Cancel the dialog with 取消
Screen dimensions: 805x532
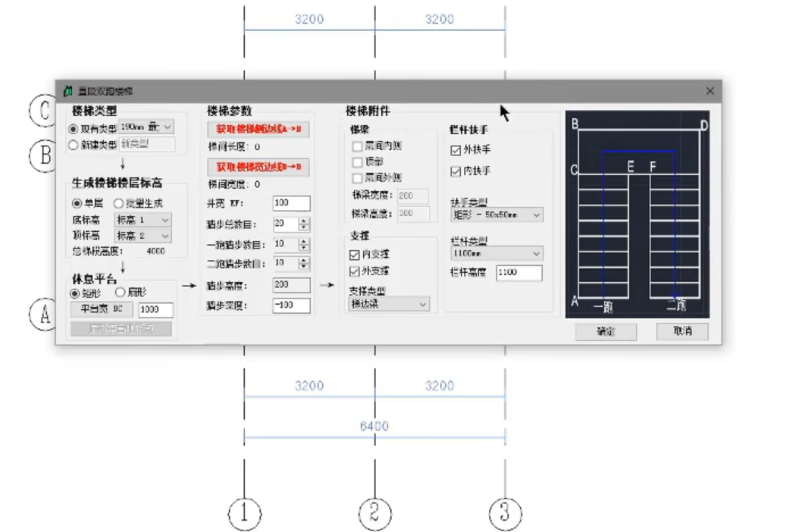click(x=682, y=331)
